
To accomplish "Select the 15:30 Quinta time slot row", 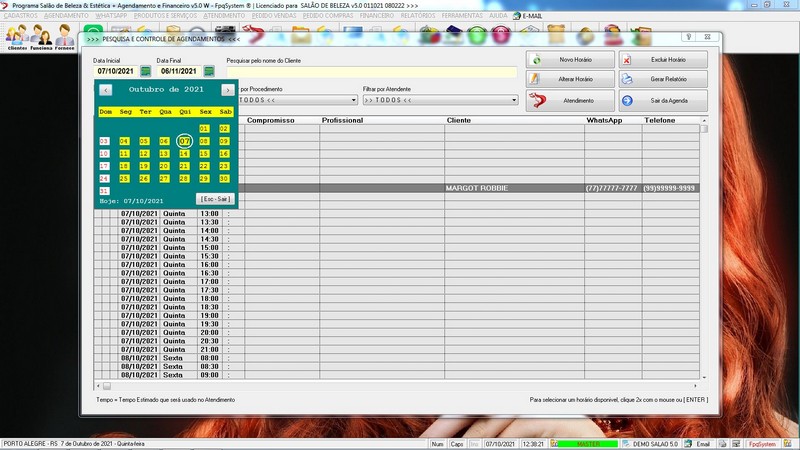I will click(x=396, y=256).
